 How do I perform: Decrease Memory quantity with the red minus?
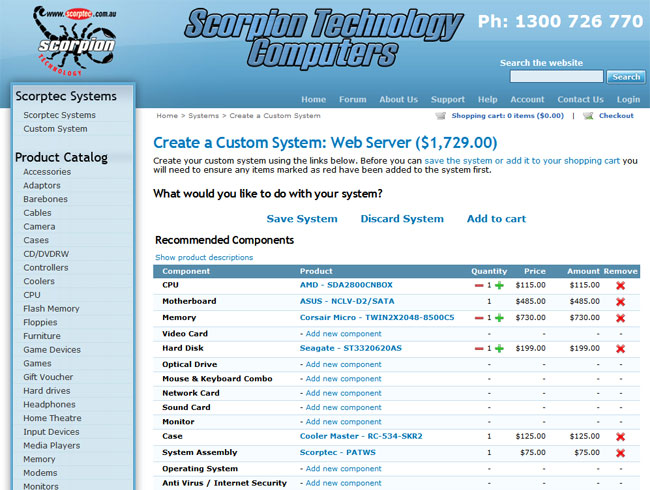(479, 318)
